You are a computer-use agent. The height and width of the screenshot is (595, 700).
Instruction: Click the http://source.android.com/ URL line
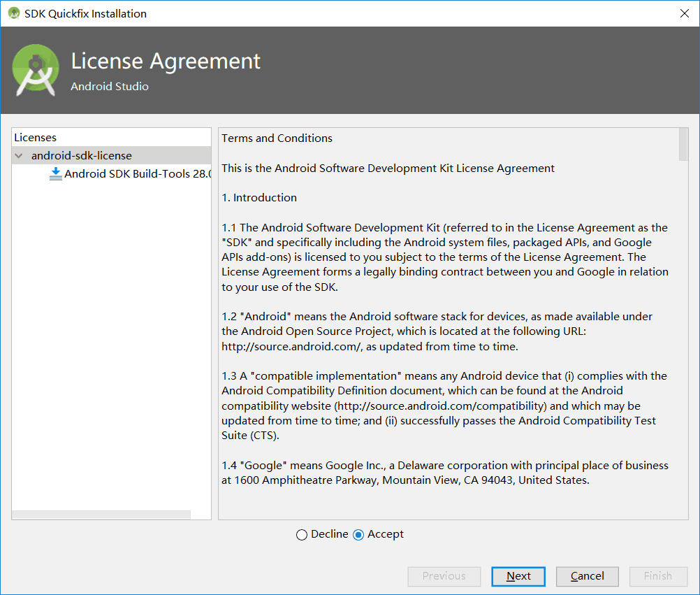(370, 347)
